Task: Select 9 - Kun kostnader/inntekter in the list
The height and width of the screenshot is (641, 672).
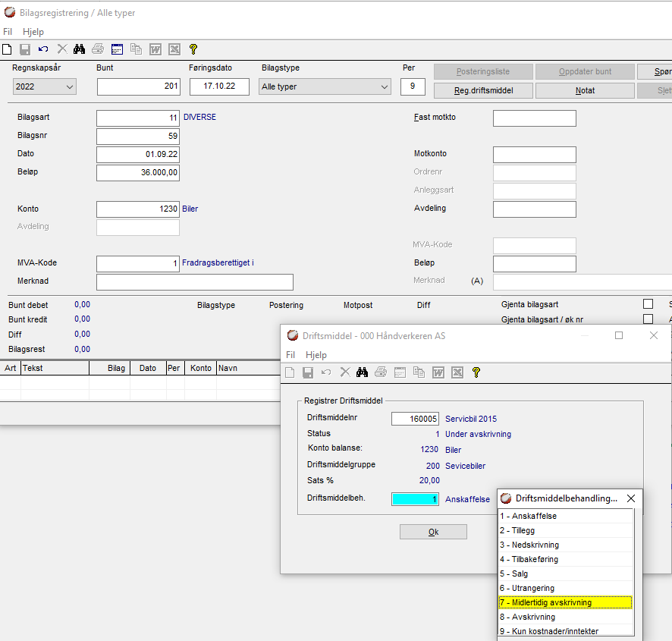Action: pos(566,631)
